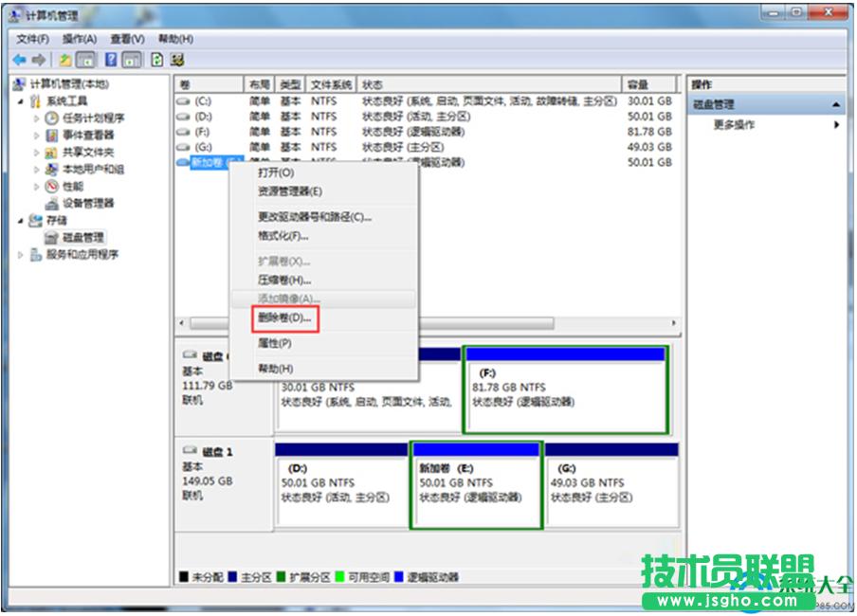This screenshot has width=857, height=616.
Task: Select the (G:) 49.03 GB partition block
Action: [x=611, y=485]
